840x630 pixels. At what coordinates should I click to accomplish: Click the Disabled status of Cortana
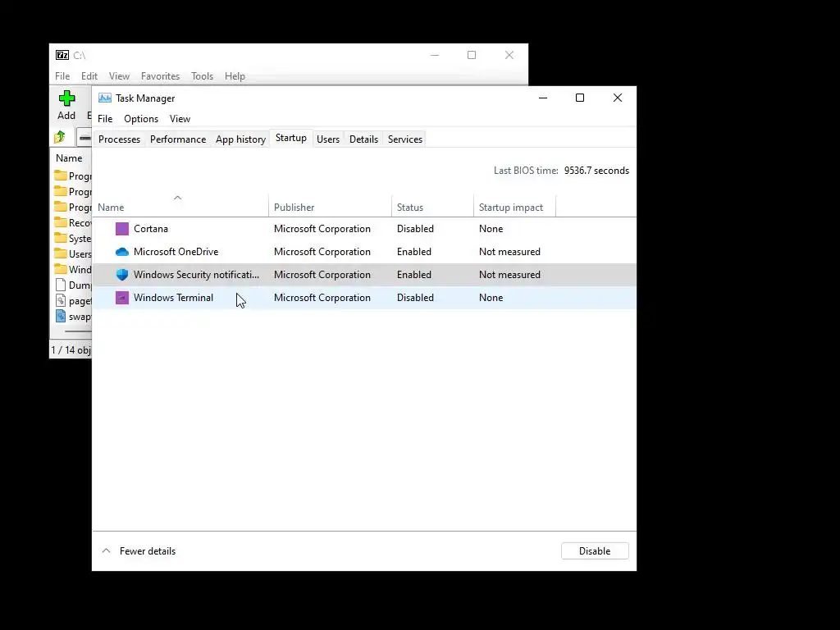coord(415,229)
